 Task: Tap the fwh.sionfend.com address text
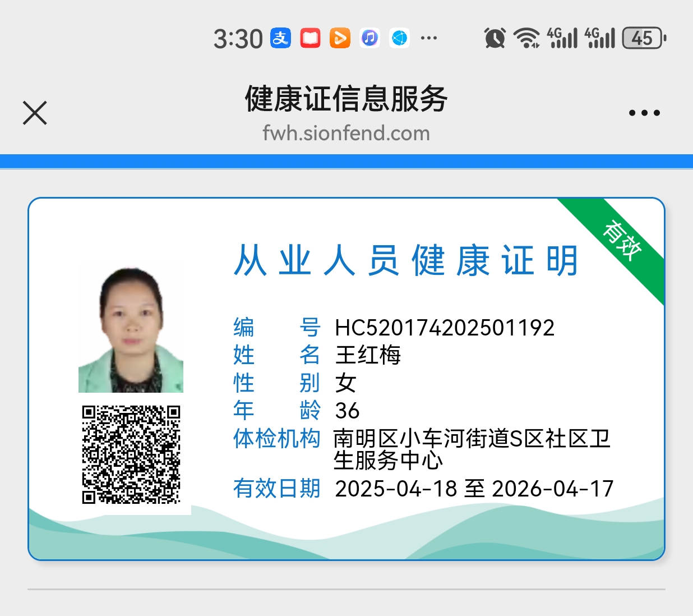(x=346, y=134)
